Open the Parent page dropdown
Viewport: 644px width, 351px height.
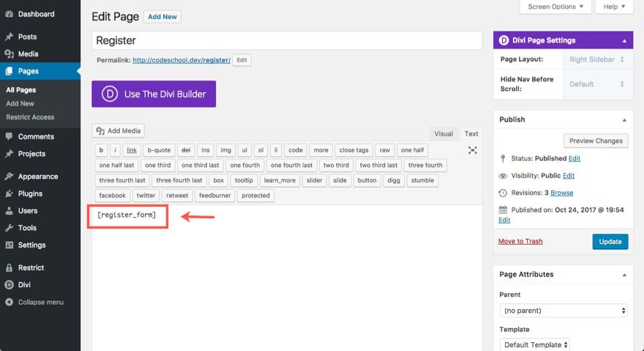(x=563, y=311)
